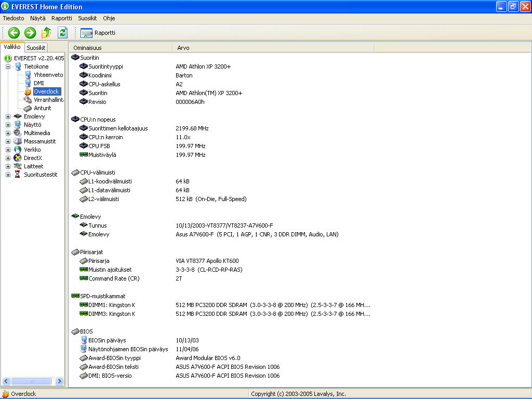The height and width of the screenshot is (399, 532).
Task: Select the DMI tree item
Action: [38, 83]
